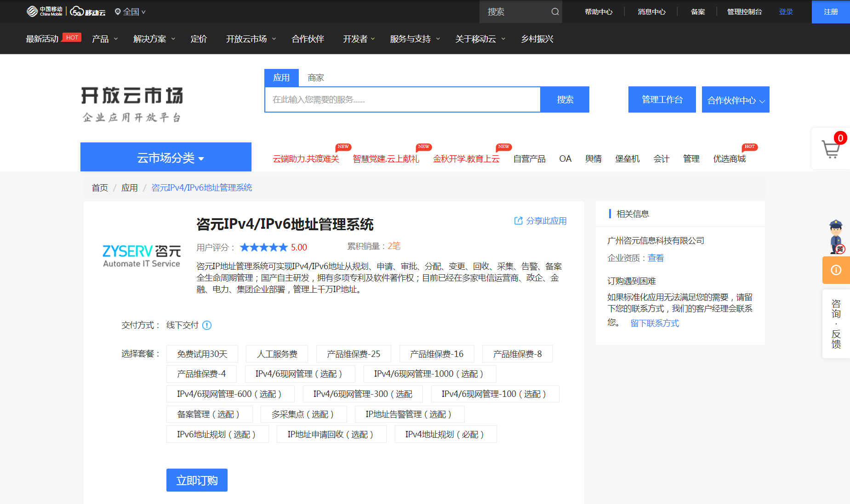Open the shopping cart icon
Screen dimensions: 850x504
click(x=831, y=149)
